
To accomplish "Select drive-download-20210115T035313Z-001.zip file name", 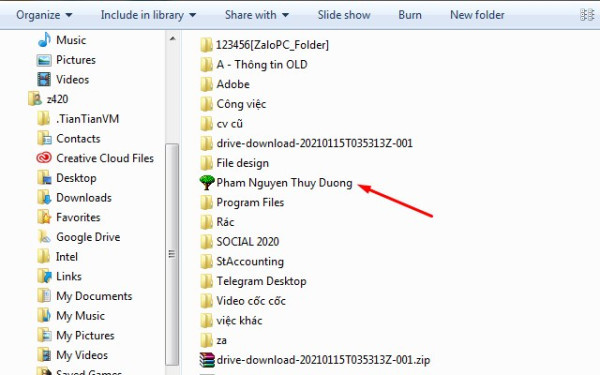I will point(323,360).
